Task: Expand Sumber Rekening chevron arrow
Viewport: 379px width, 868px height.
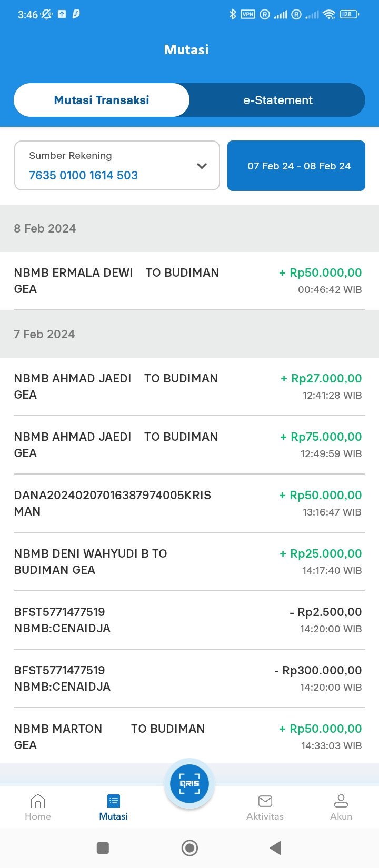Action: (202, 166)
